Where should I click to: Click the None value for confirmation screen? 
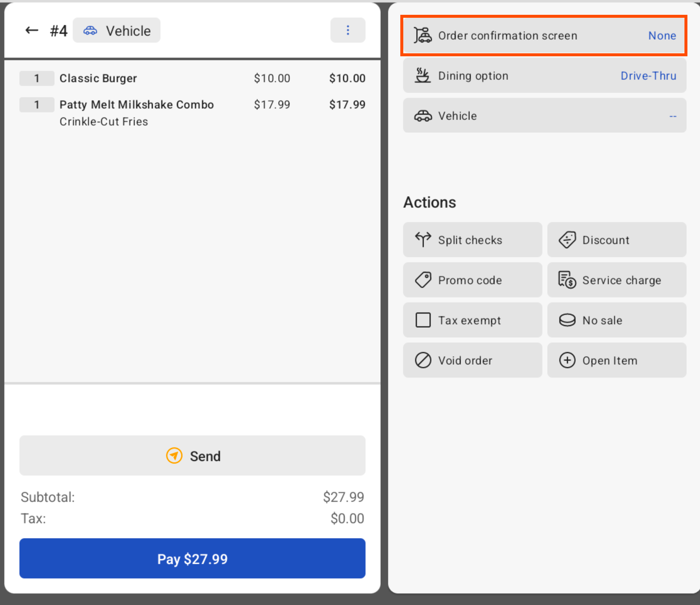662,36
